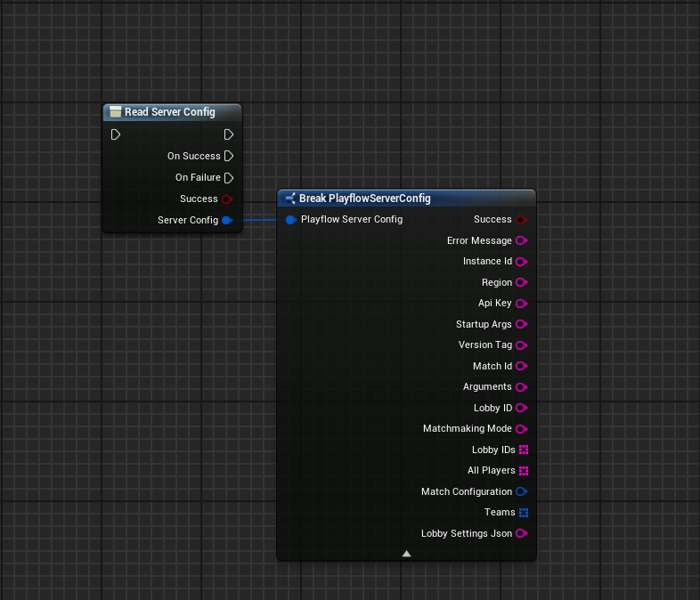Click the On Success execution pin
Viewport: 700px width, 600px height.
click(x=229, y=156)
